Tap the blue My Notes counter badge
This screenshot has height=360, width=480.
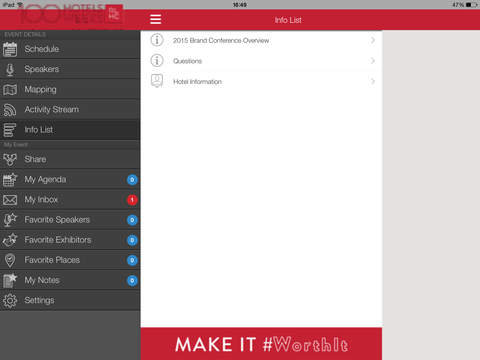coord(132,281)
